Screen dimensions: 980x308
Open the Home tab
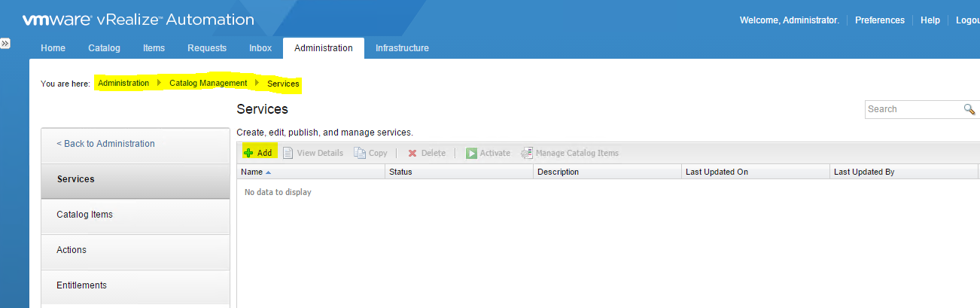tap(53, 48)
